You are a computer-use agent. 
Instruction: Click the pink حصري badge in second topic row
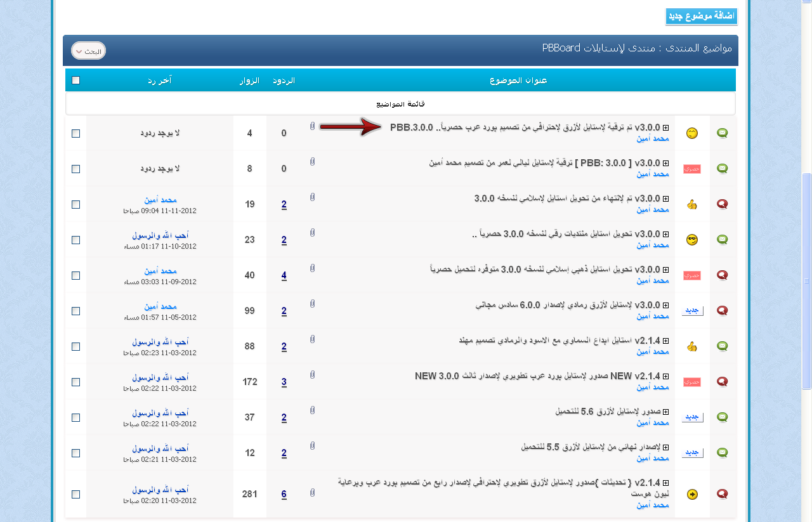[x=692, y=169]
